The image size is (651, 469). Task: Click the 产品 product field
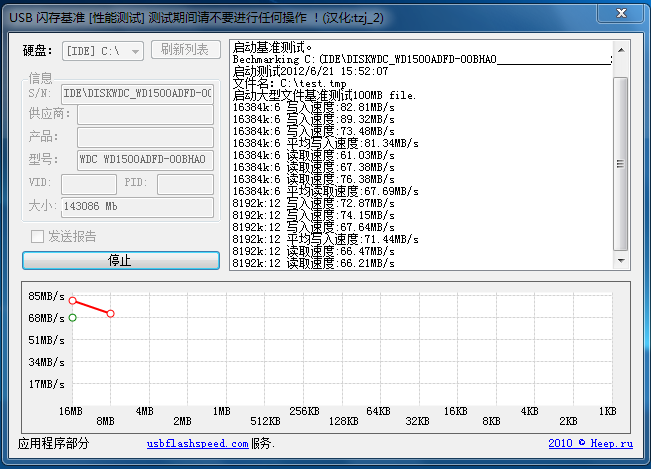[144, 137]
